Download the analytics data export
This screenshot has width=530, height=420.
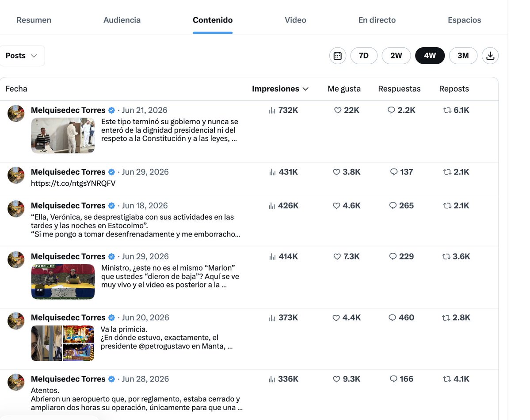[x=490, y=56]
